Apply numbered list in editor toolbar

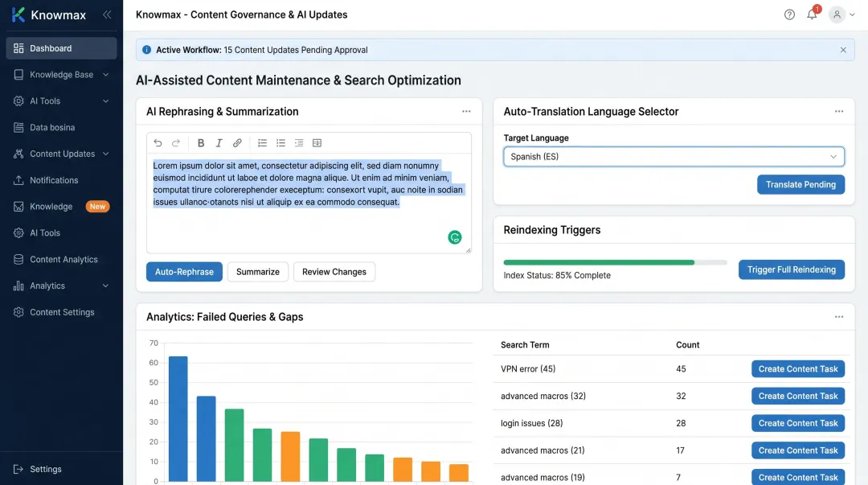[x=262, y=143]
